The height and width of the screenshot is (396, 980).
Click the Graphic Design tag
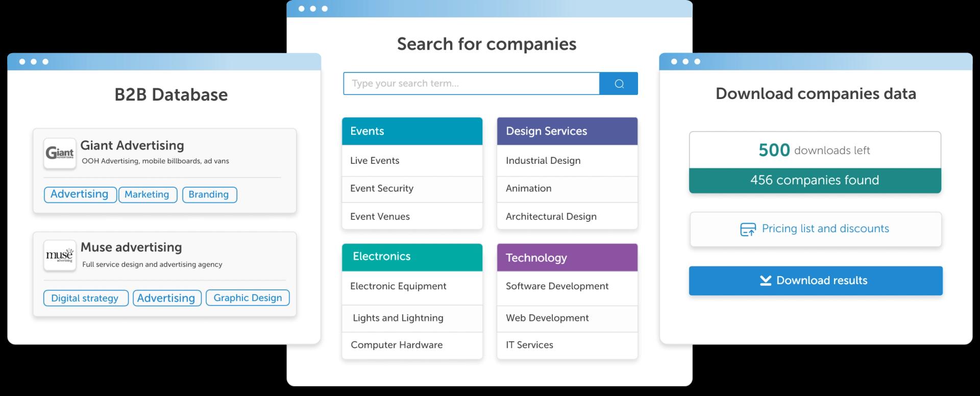(x=248, y=298)
